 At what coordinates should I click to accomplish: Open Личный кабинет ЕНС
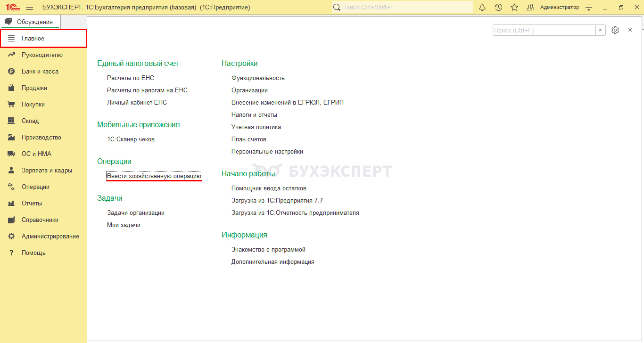click(137, 103)
